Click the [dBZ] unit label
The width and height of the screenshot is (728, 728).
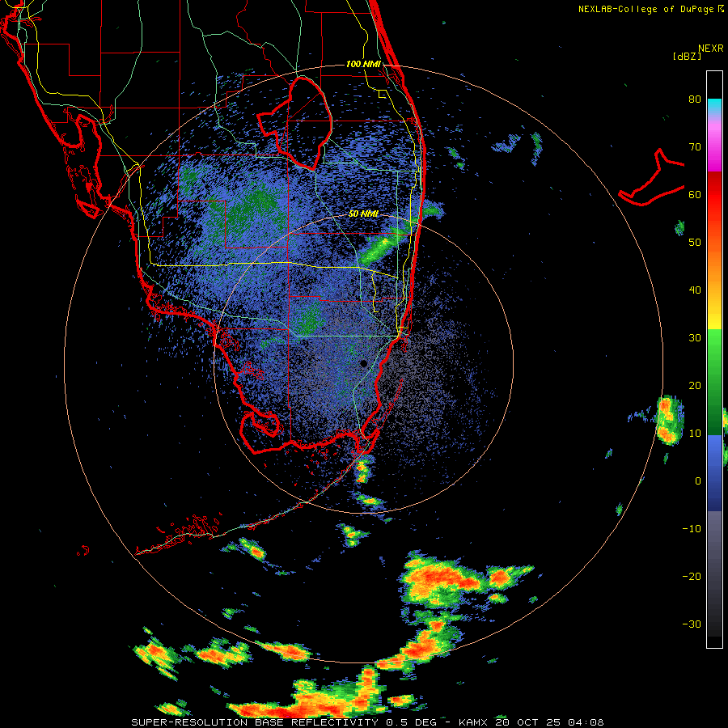coord(687,56)
